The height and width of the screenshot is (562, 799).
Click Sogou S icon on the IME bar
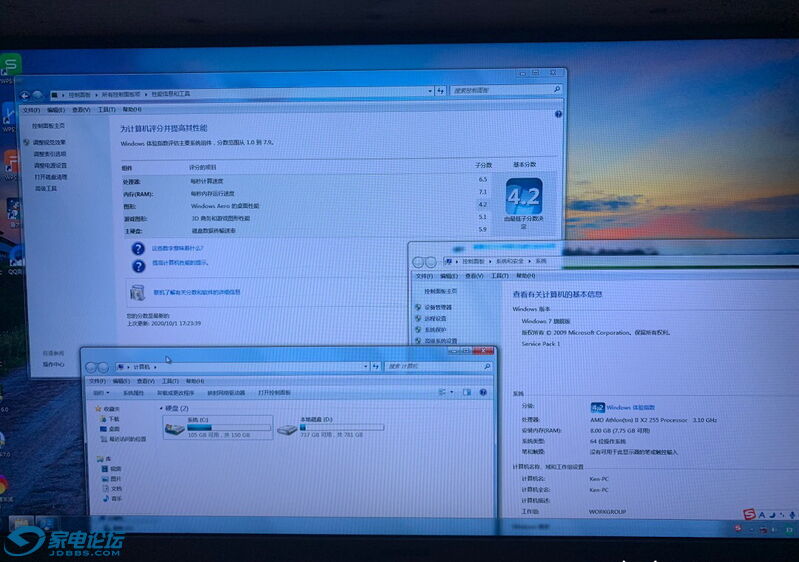pyautogui.click(x=749, y=515)
